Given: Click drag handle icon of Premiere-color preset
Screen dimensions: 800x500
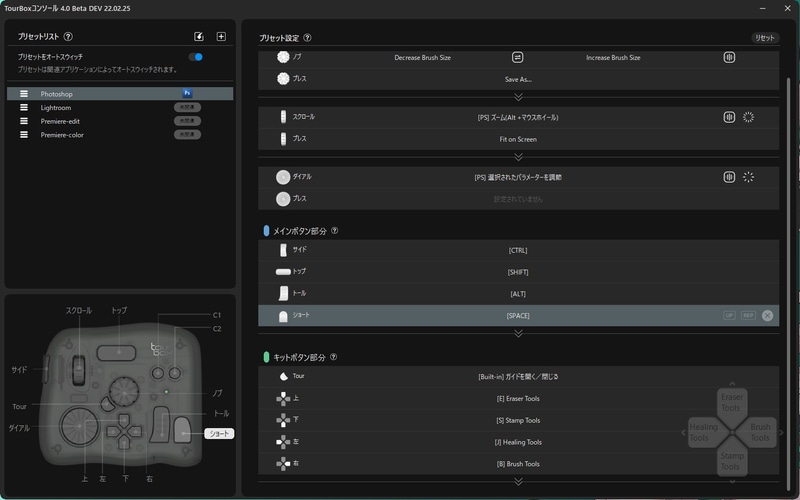Looking at the screenshot, I should (23, 135).
